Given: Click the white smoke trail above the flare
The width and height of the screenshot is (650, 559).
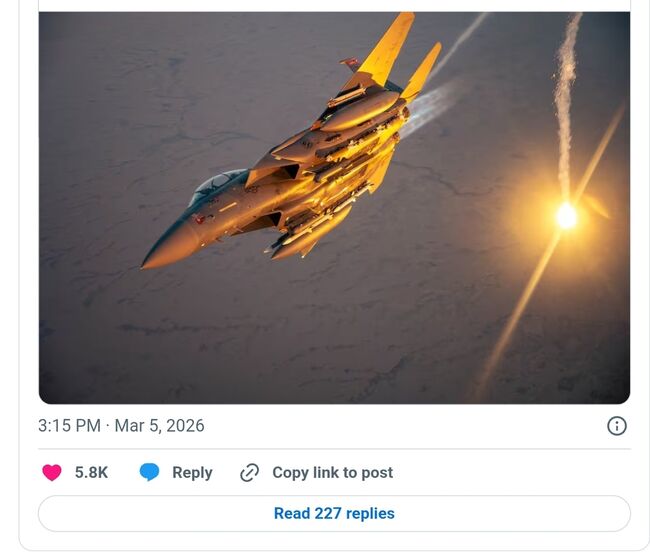Looking at the screenshot, I should pyautogui.click(x=566, y=104).
